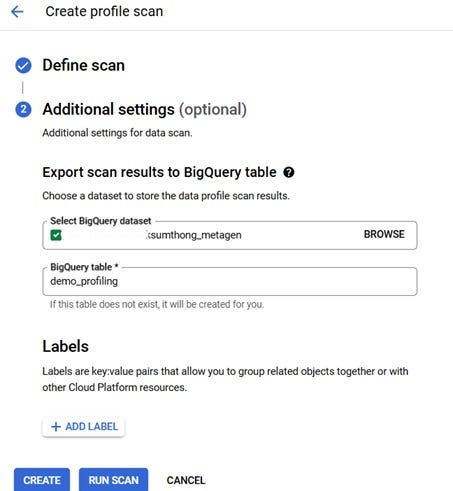Viewport: 453px width, 491px height.
Task: Open the Define scan step heading
Action: [x=83, y=65]
